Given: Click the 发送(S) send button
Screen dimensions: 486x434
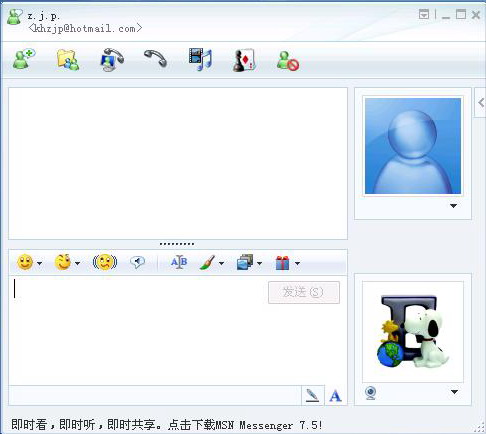Looking at the screenshot, I should [x=304, y=292].
